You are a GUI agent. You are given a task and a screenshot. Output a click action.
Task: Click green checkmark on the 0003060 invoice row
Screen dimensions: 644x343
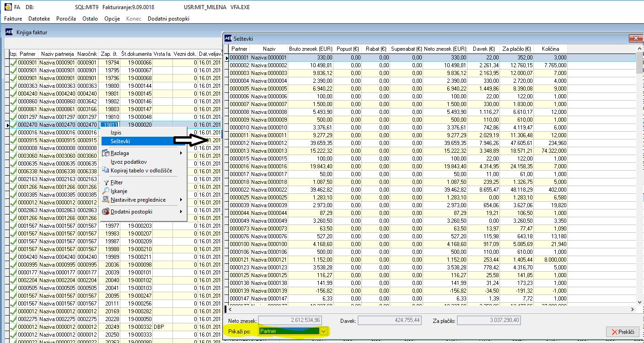[13, 156]
